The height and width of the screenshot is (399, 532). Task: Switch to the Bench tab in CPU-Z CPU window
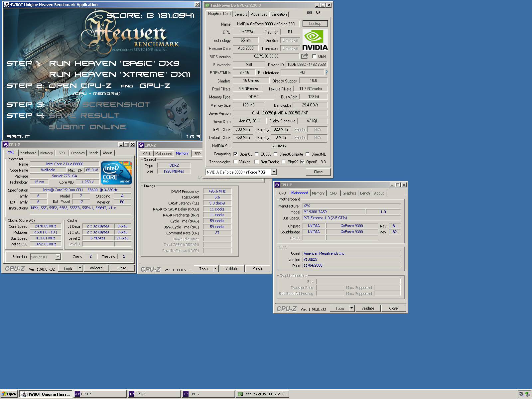point(93,153)
